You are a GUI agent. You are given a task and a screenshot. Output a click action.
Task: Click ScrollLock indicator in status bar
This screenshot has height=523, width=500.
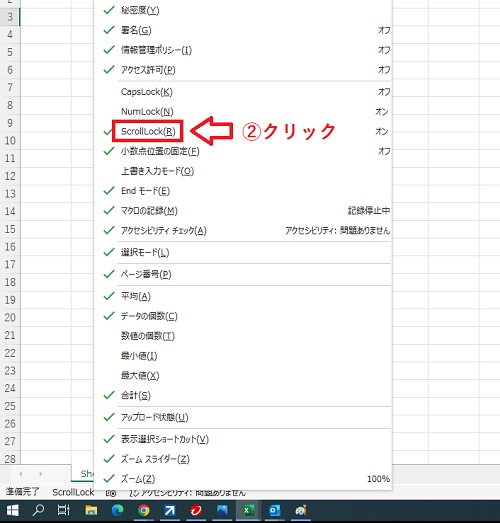point(73,492)
